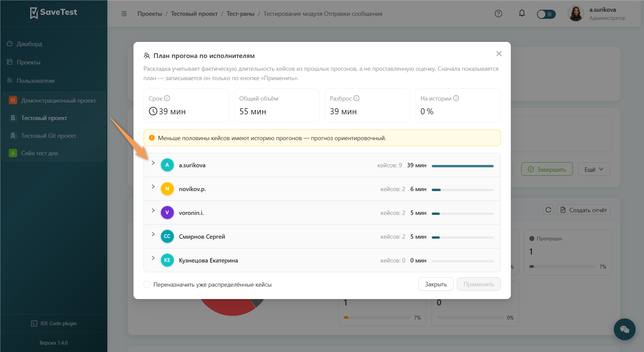Click the KE avatar of Кузнецова Екатерина
The width and height of the screenshot is (644, 352).
[167, 260]
